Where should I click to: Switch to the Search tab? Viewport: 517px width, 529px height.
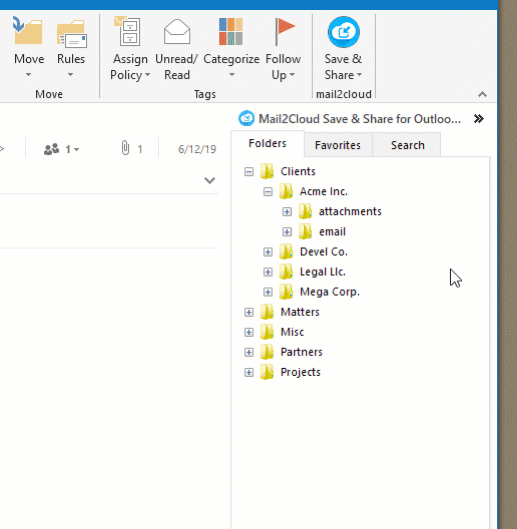(407, 145)
